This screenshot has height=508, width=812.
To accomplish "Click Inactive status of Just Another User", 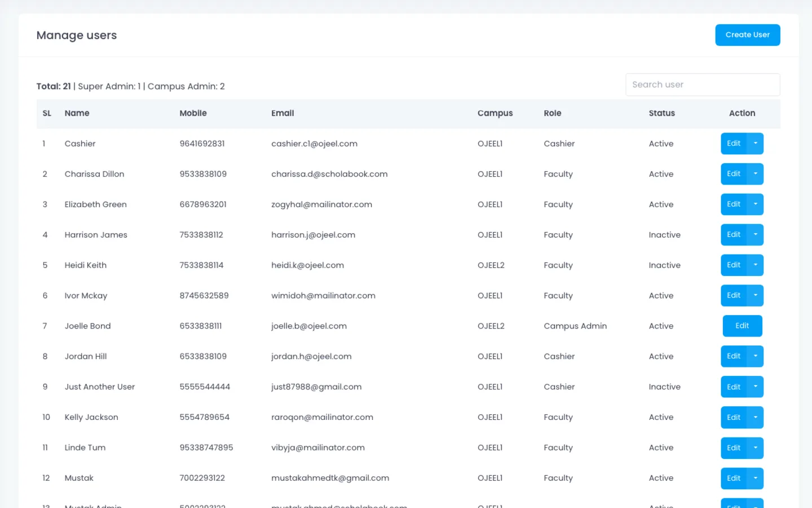I will point(664,387).
